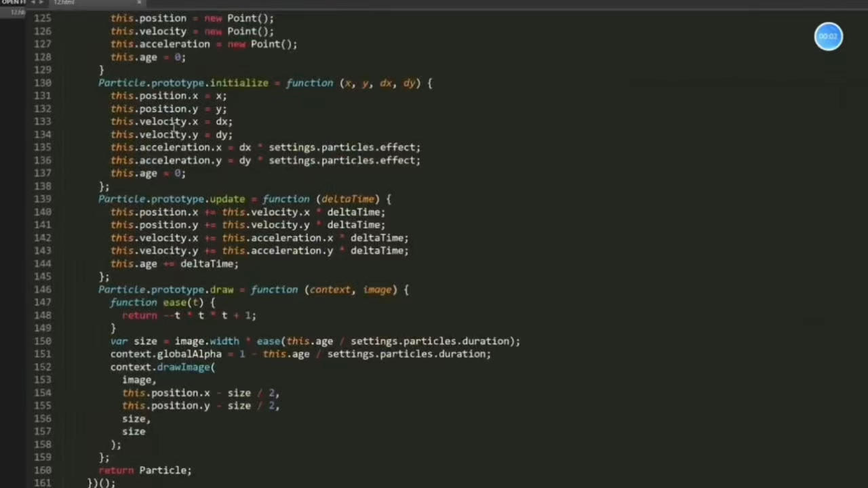Click line number 130 in the gutter
The height and width of the screenshot is (488, 868).
tap(42, 83)
